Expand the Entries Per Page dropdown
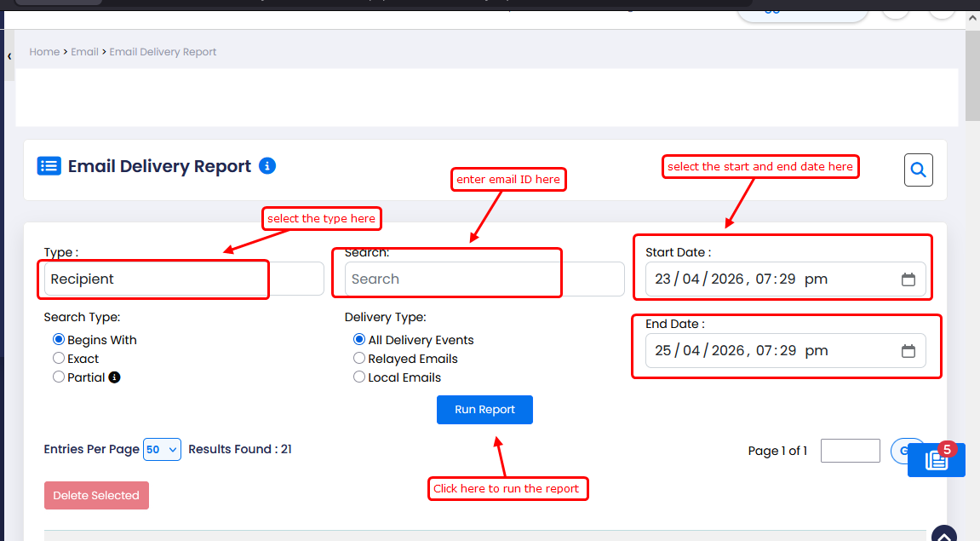The image size is (980, 541). 162,449
